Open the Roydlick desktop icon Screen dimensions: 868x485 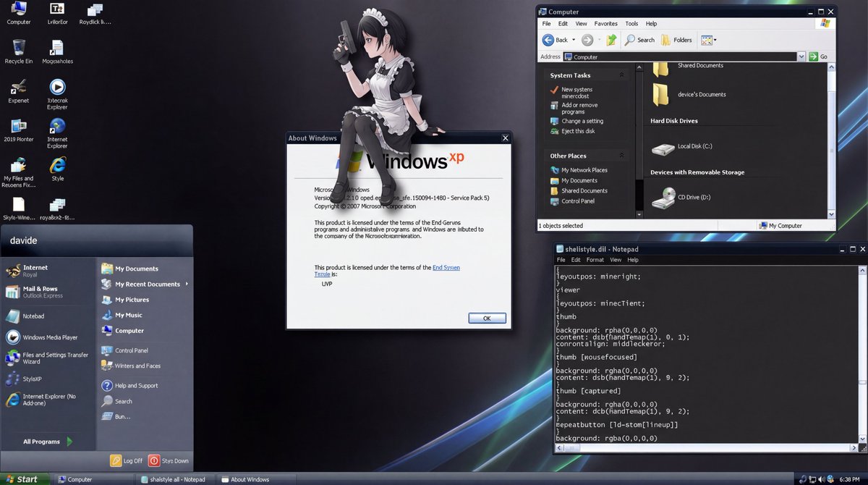95,13
